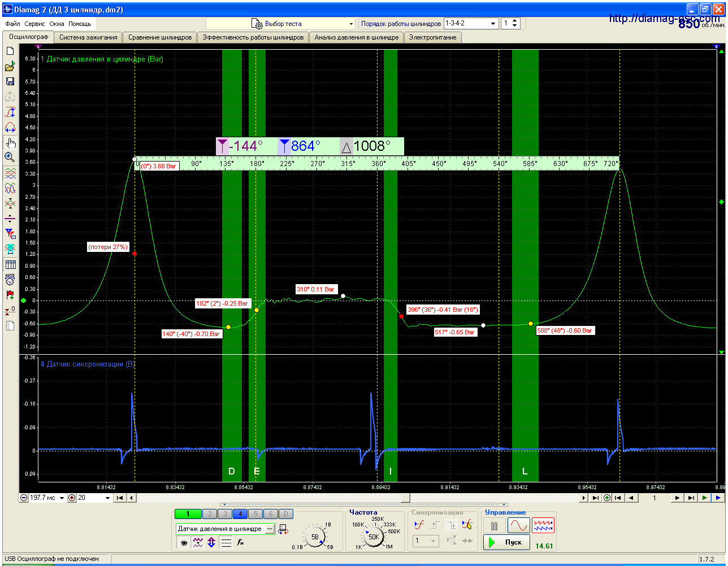Toggle the D digital channel button

[x=286, y=513]
